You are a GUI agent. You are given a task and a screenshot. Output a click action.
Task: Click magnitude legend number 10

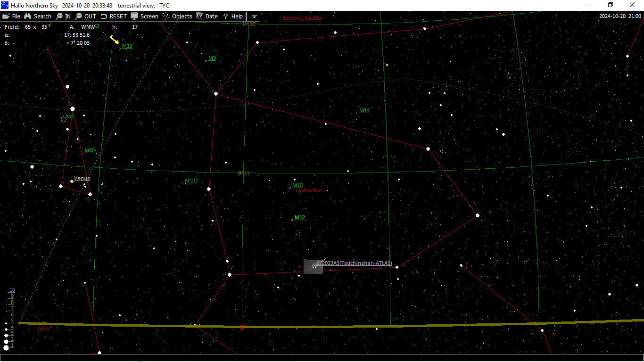12,290
